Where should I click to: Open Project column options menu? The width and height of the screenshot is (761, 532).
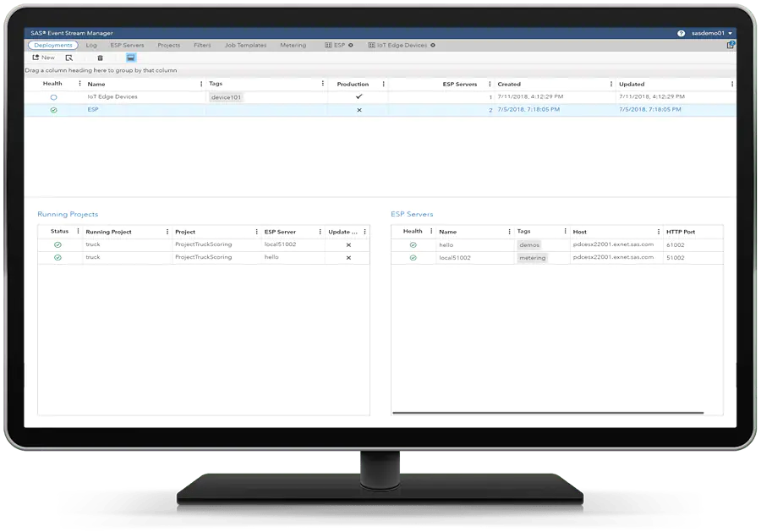tap(256, 232)
